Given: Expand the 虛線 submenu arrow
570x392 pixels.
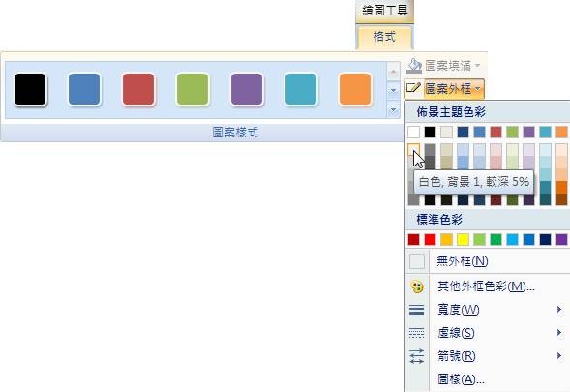Looking at the screenshot, I should (x=559, y=332).
